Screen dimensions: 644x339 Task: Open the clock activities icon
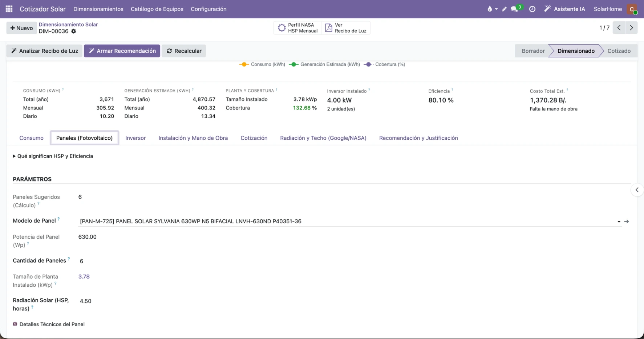point(532,9)
